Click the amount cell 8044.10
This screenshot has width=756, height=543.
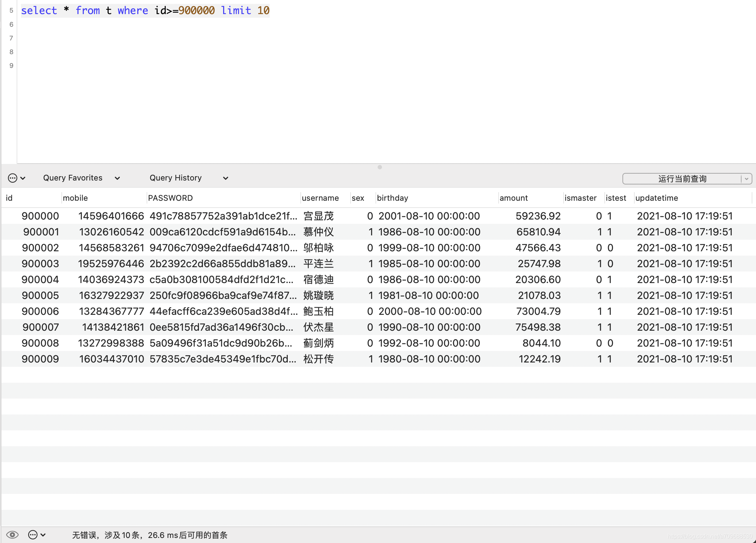click(541, 343)
